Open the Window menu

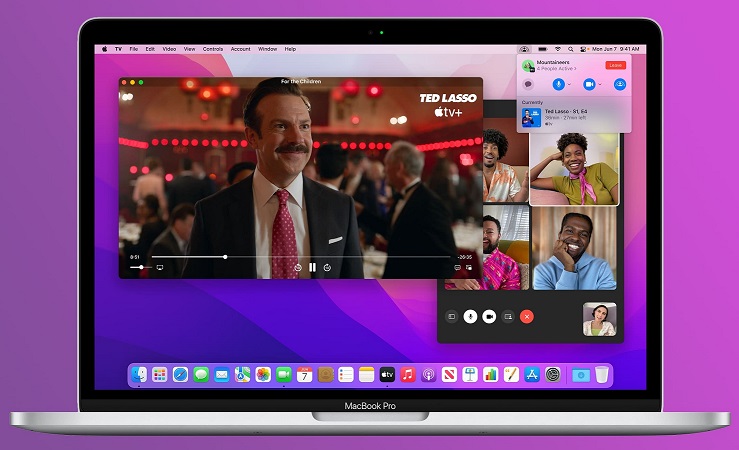point(268,49)
